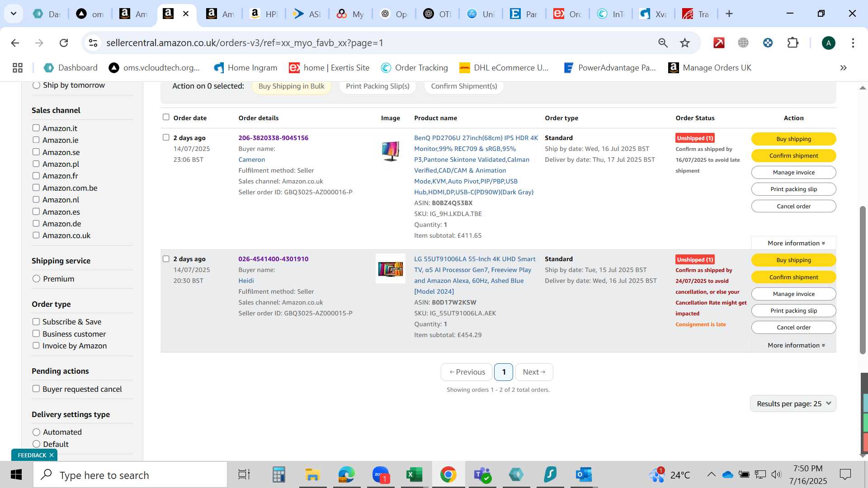This screenshot has width=868, height=488.
Task: Click the grey globe extension icon
Action: point(743,43)
